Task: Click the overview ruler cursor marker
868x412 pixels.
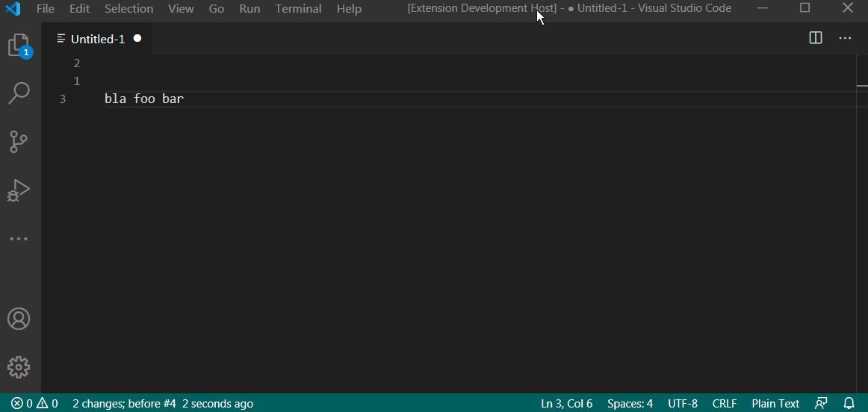Action: tap(862, 86)
